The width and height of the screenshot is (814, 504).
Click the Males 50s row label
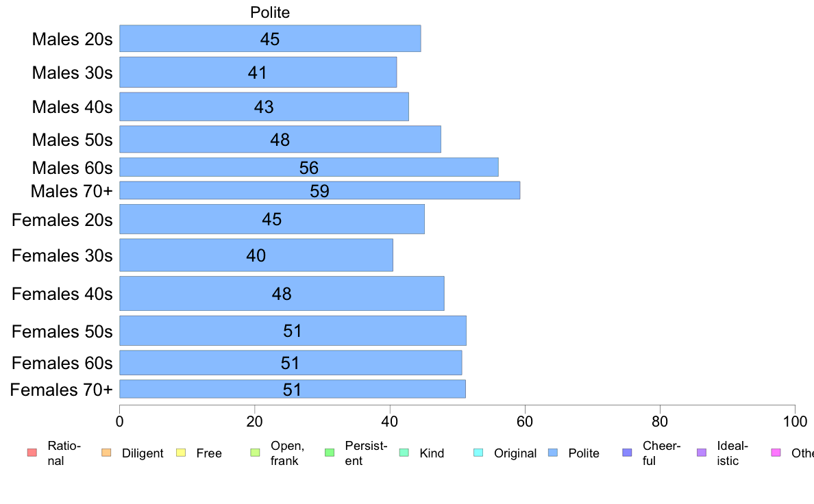point(72,140)
